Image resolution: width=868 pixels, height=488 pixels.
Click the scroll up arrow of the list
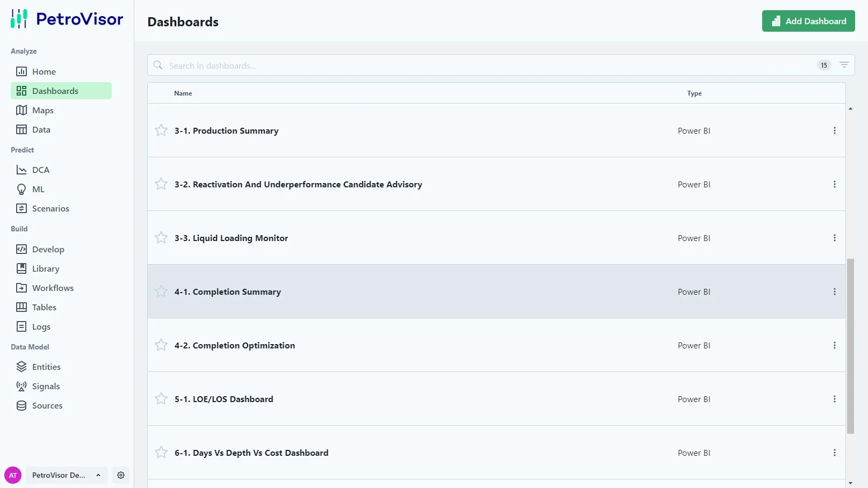850,108
